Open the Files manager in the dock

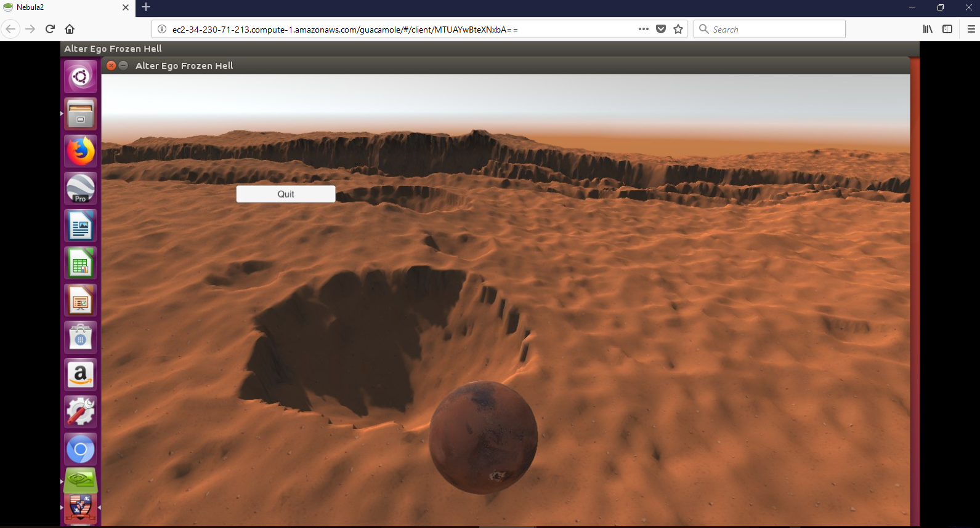81,114
